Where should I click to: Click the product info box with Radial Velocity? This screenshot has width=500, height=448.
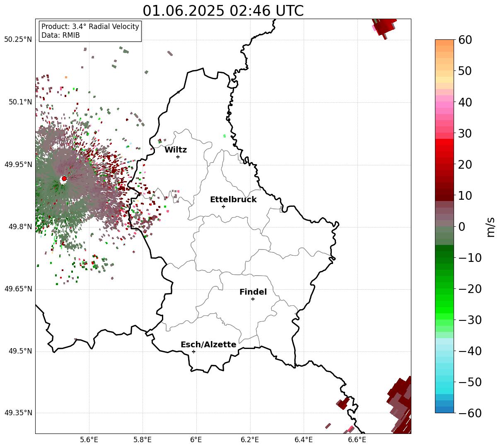pos(90,31)
